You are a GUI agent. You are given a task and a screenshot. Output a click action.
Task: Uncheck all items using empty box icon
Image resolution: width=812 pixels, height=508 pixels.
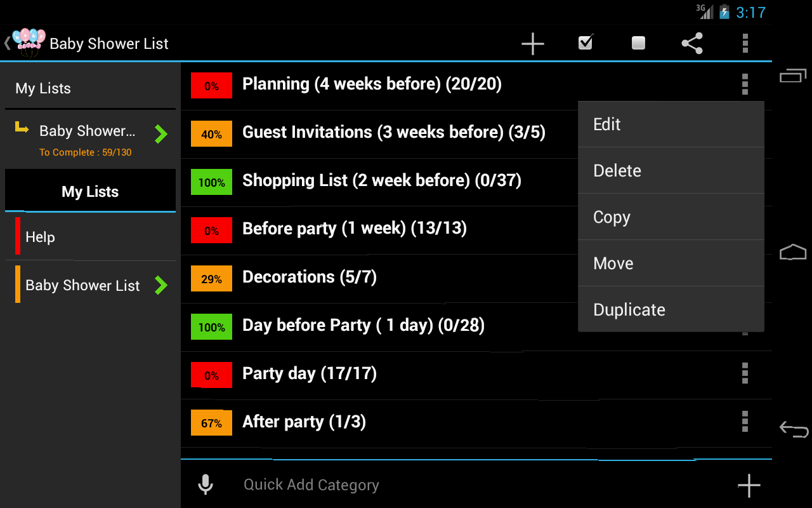point(638,43)
